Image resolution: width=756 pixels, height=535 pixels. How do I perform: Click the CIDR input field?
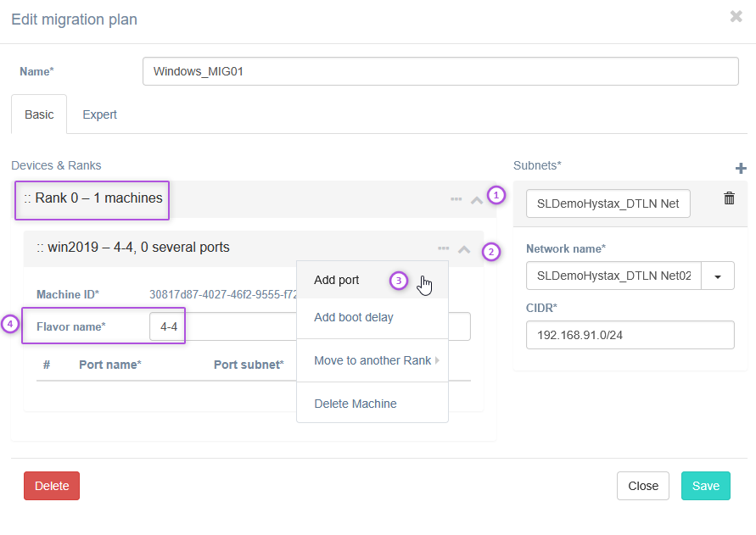tap(630, 335)
